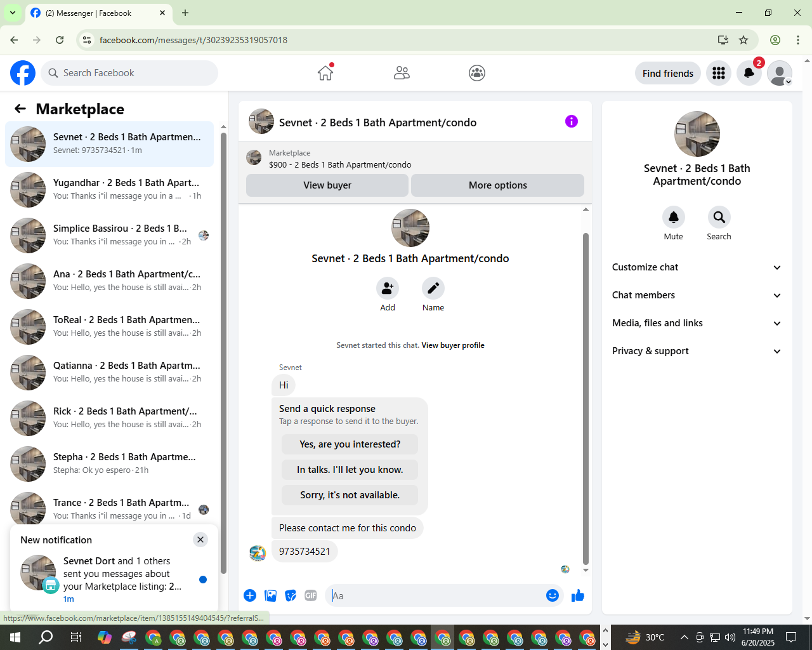This screenshot has width=812, height=650.
Task: Expand Media, files and links section
Action: 697,323
